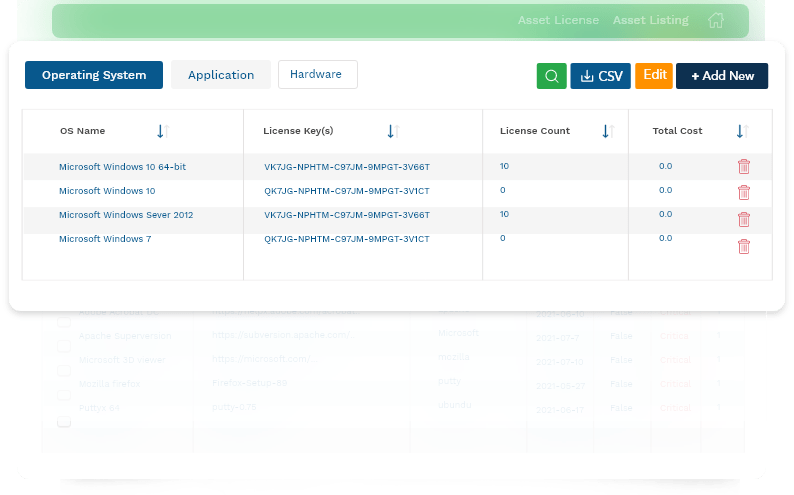The width and height of the screenshot is (794, 495).
Task: Open Microsoft Windows 7 entry
Action: point(105,239)
